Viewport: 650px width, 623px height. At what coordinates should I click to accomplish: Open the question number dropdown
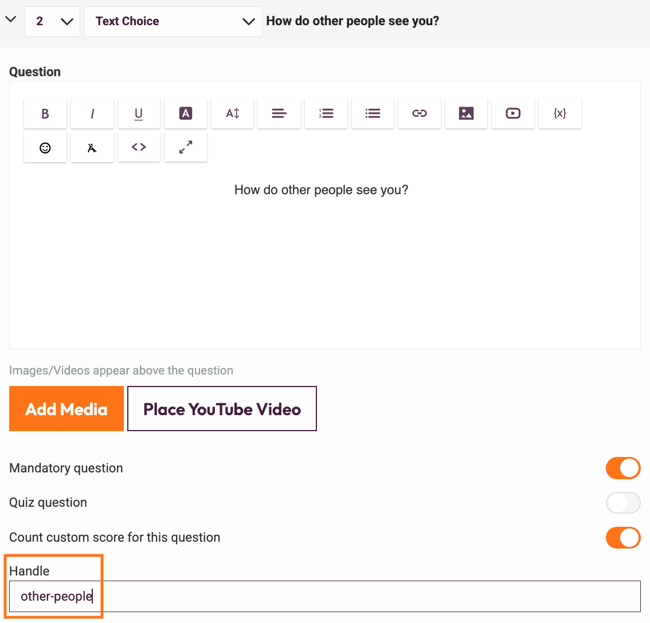click(x=52, y=21)
